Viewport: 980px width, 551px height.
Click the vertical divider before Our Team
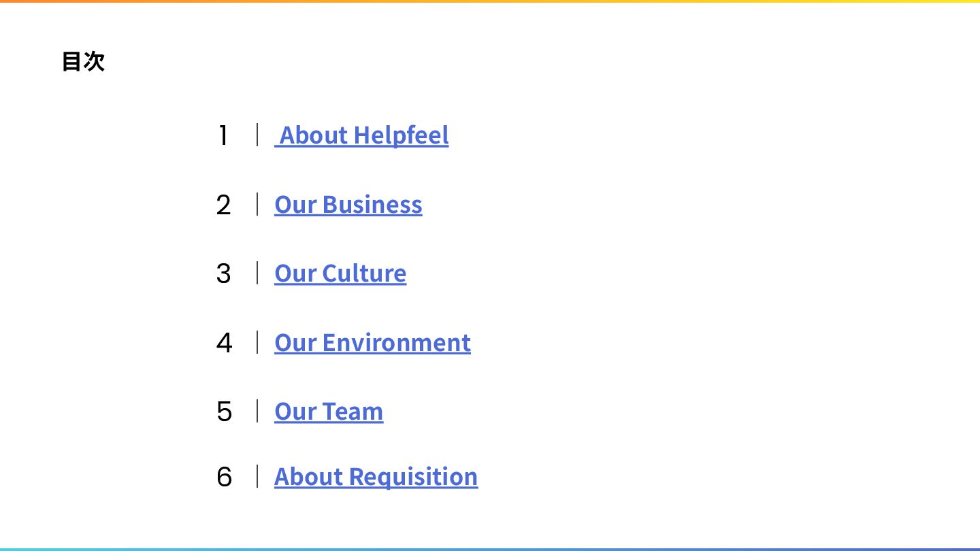tap(257, 411)
